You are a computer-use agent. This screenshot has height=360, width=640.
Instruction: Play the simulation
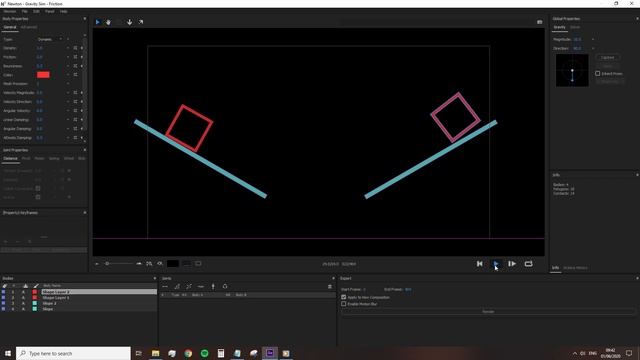[x=496, y=264]
